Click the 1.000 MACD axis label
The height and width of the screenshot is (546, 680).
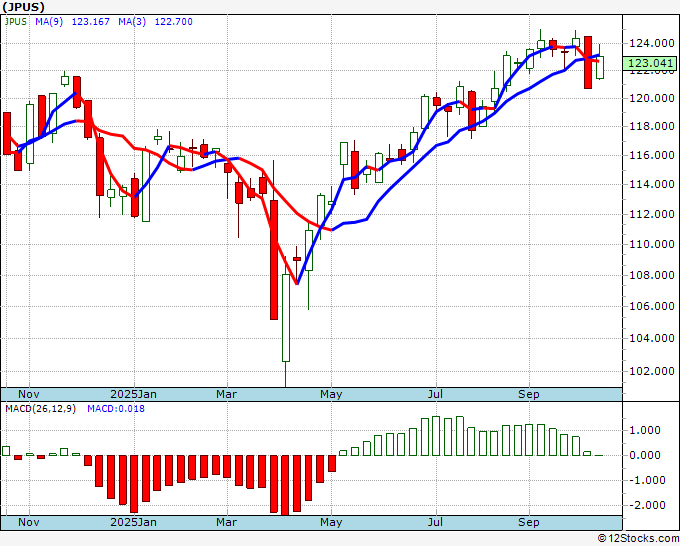646,430
